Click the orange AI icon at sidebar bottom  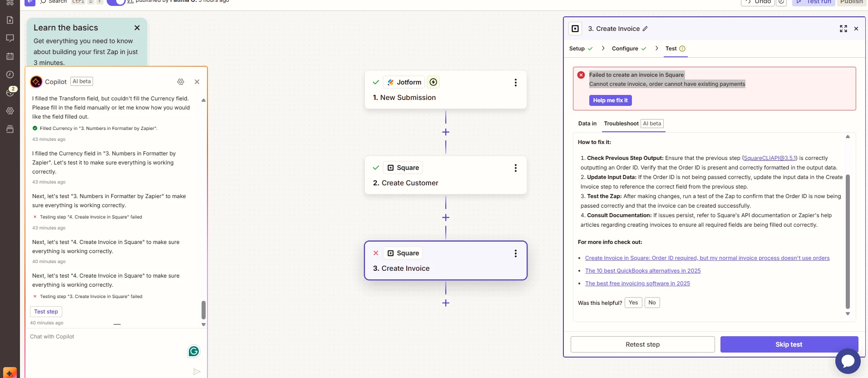pyautogui.click(x=10, y=373)
